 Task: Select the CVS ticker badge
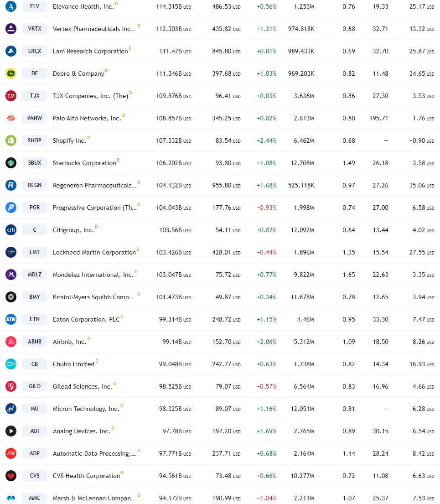34,475
